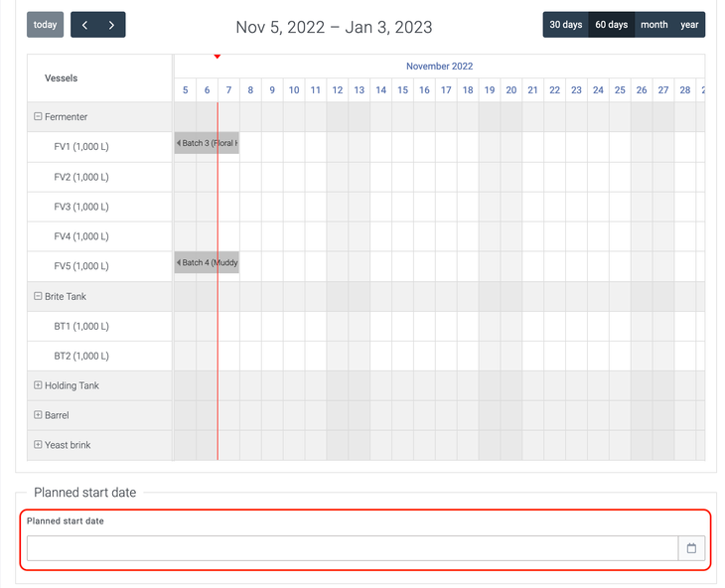Open the calendar date picker icon

[x=691, y=548]
